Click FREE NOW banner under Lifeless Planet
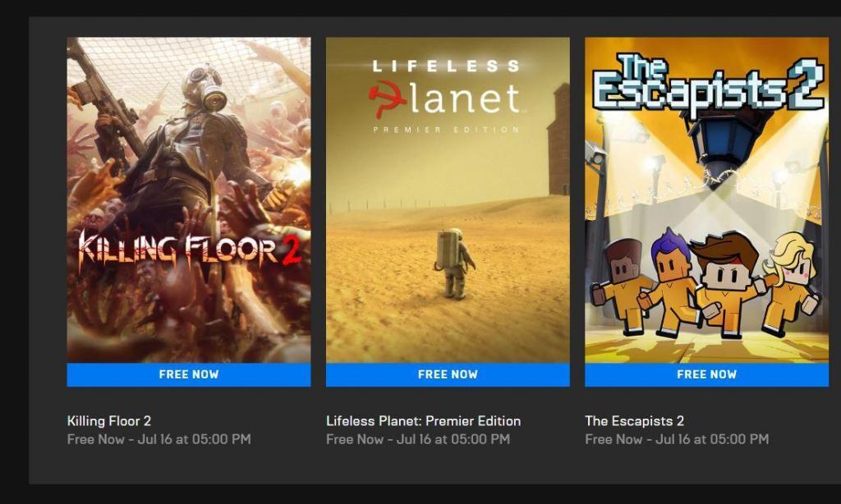The width and height of the screenshot is (841, 504). pyautogui.click(x=448, y=374)
